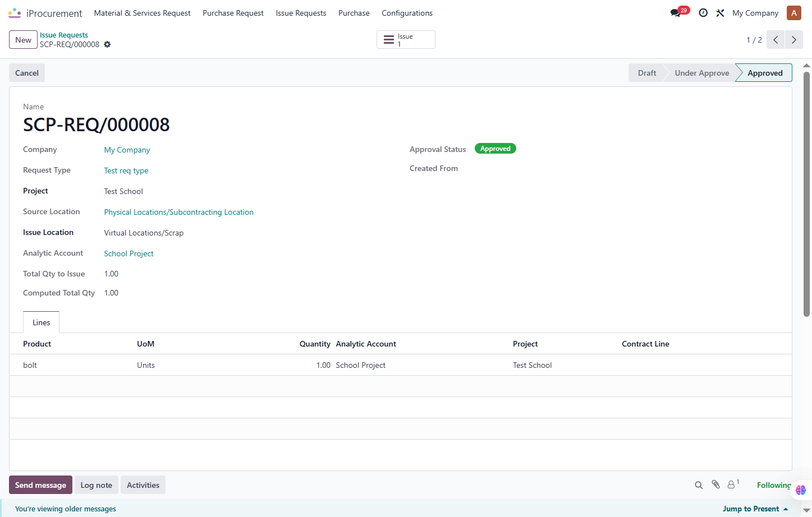
Task: Select the Under Approve status stage
Action: coord(701,73)
